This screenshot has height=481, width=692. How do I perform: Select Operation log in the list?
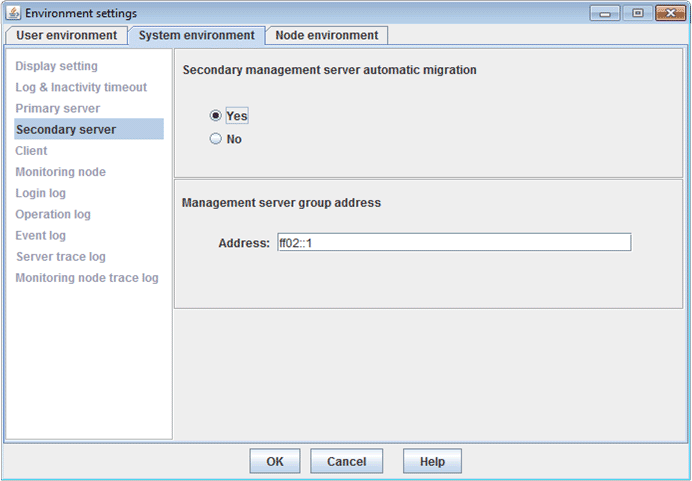tap(53, 214)
